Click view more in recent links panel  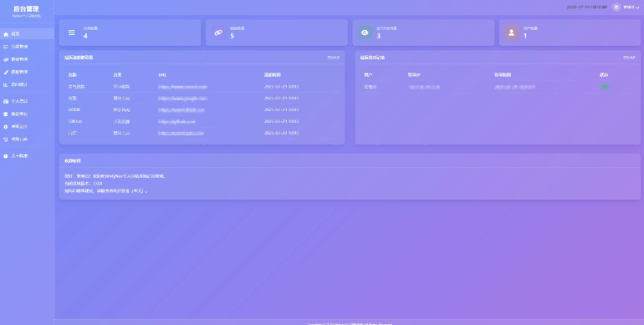click(334, 58)
